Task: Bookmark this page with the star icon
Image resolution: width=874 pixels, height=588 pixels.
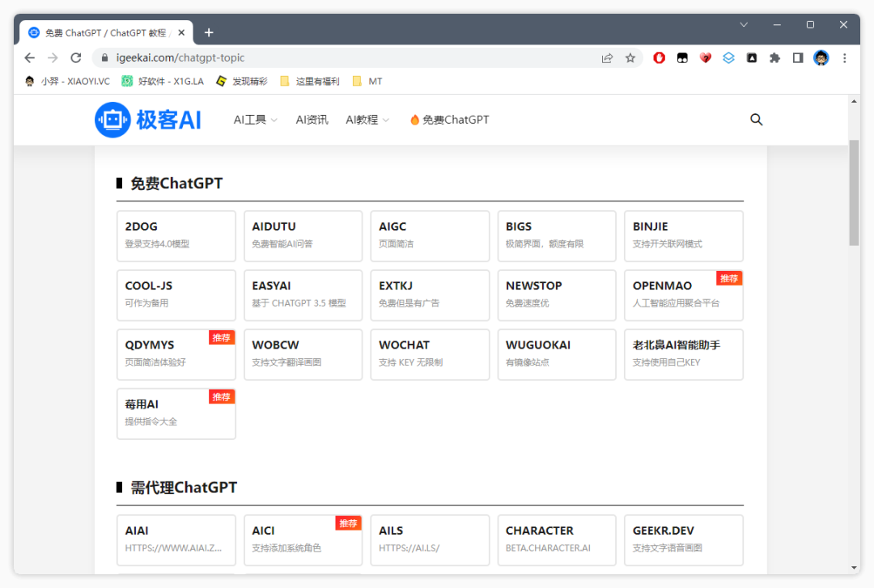Action: tap(631, 57)
